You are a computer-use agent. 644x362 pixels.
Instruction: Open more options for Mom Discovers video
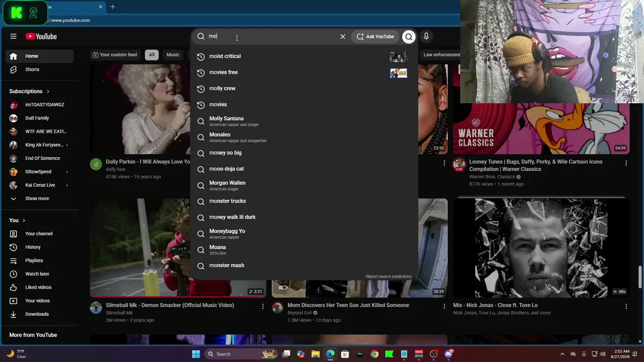click(x=444, y=306)
